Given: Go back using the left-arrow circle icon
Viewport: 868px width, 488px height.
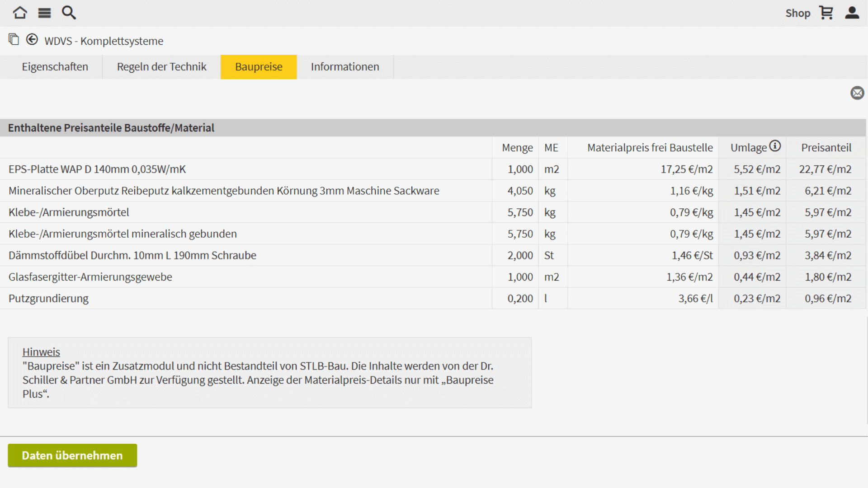Looking at the screenshot, I should pos(32,39).
